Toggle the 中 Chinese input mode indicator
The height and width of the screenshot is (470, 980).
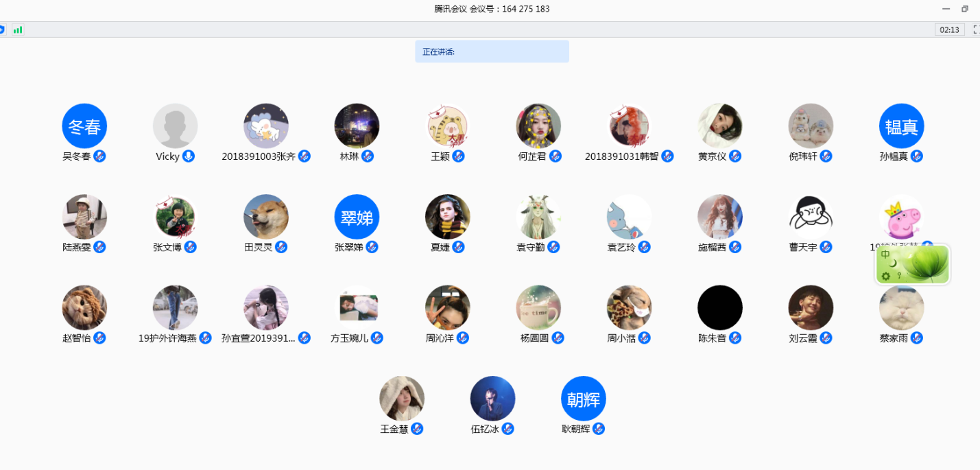click(885, 255)
